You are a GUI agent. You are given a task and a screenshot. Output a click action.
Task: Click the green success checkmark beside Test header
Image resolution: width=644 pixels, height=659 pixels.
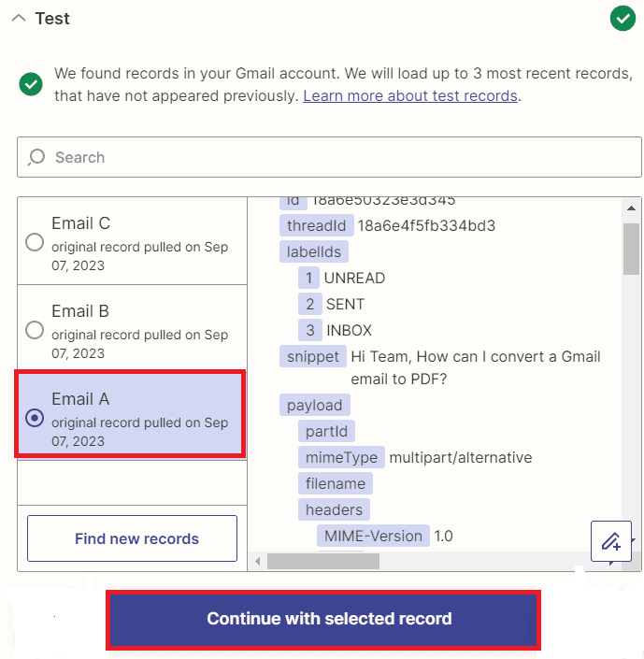point(623,18)
